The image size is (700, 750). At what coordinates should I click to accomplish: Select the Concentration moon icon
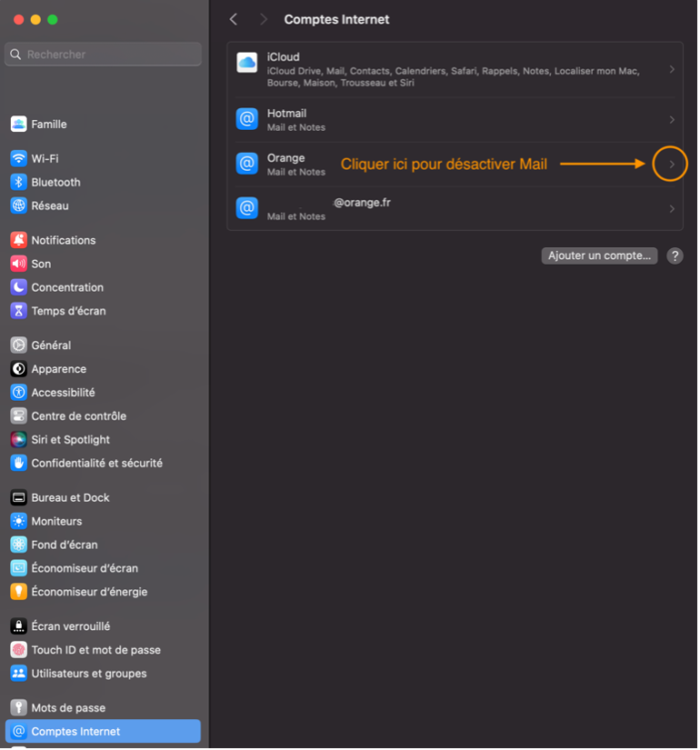[x=19, y=287]
